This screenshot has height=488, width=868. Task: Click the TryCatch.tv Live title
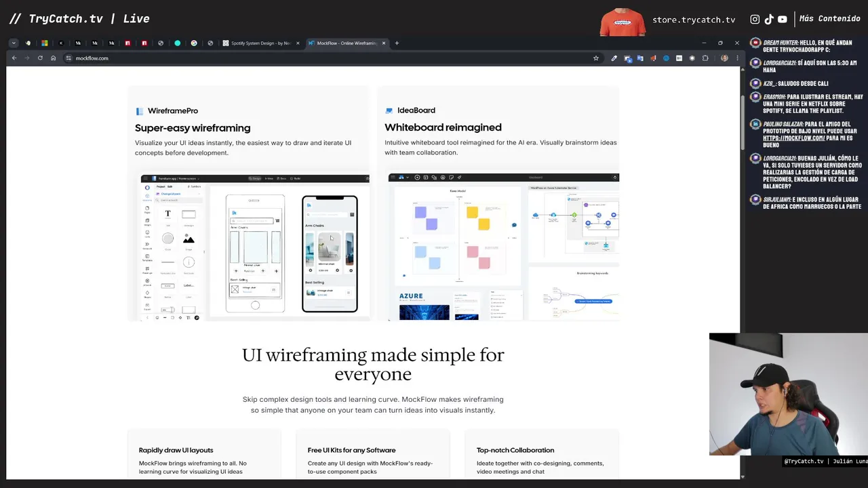coord(79,19)
